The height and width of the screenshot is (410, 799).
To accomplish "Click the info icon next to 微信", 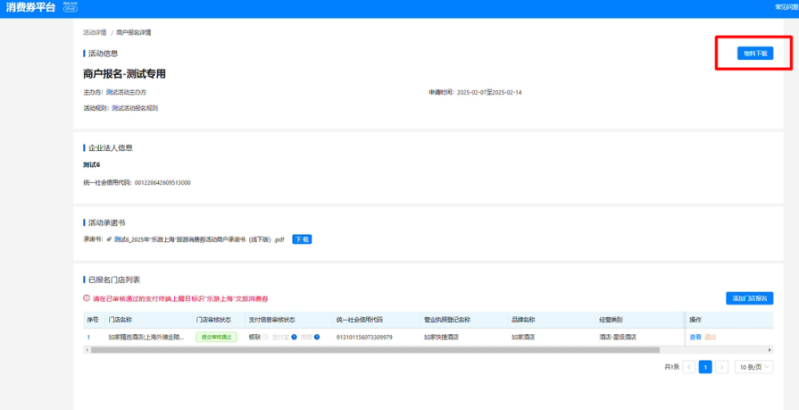I will [x=317, y=337].
